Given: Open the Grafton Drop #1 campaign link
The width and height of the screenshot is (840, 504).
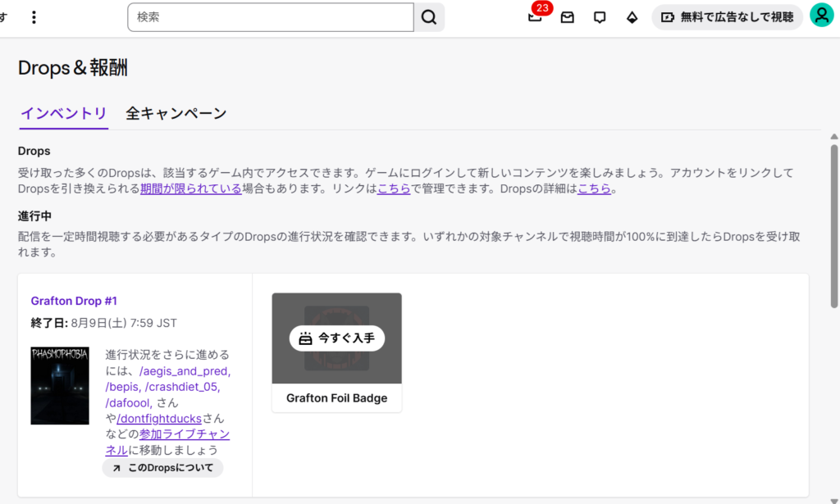Looking at the screenshot, I should pyautogui.click(x=74, y=301).
